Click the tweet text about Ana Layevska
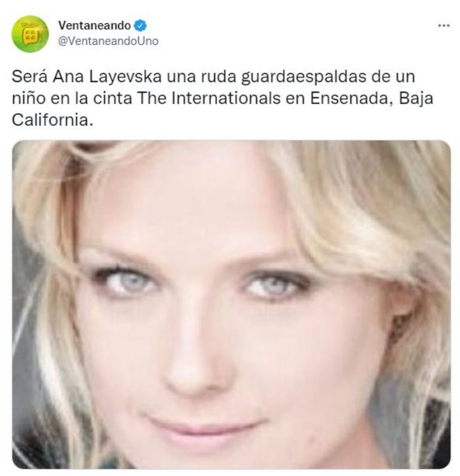 [222, 98]
